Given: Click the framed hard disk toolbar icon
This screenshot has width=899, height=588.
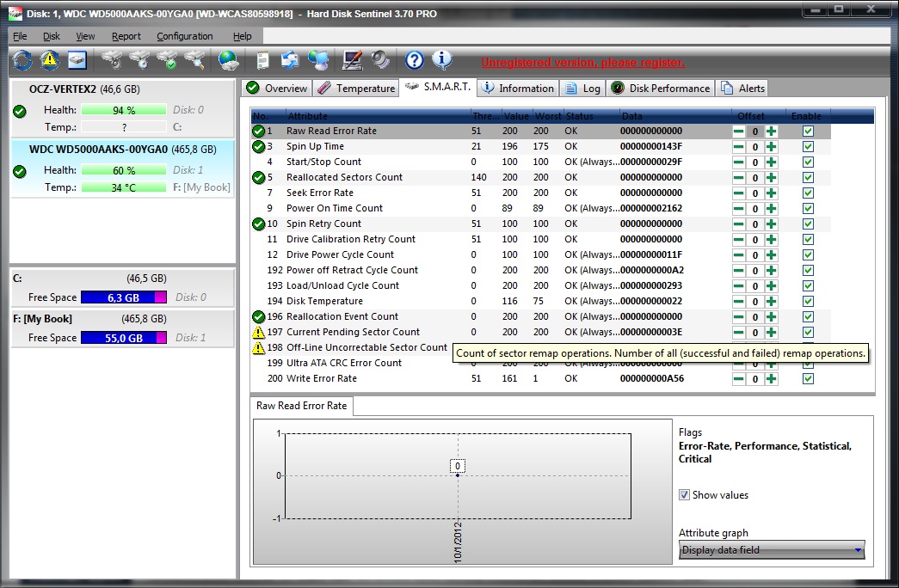Looking at the screenshot, I should pos(77,60).
